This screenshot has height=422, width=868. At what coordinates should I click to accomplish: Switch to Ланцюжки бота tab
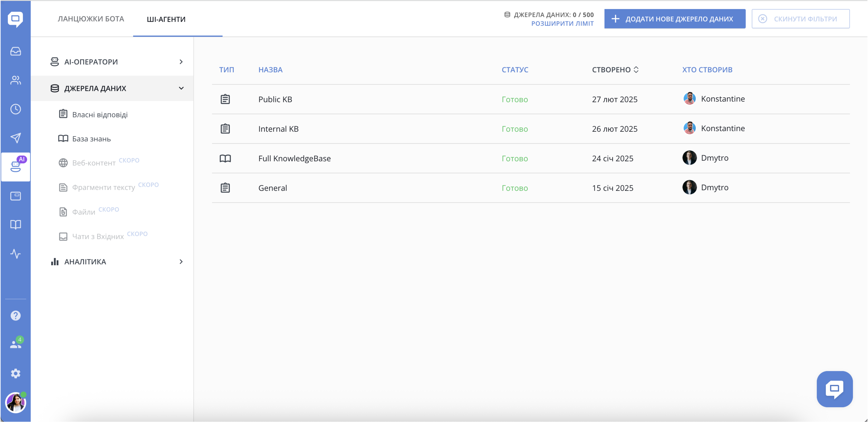91,19
